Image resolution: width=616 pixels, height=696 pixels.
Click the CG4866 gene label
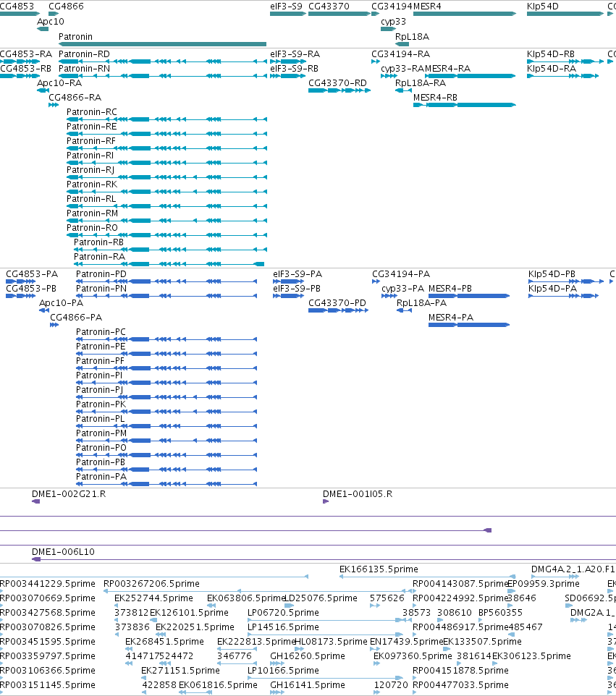pyautogui.click(x=66, y=7)
